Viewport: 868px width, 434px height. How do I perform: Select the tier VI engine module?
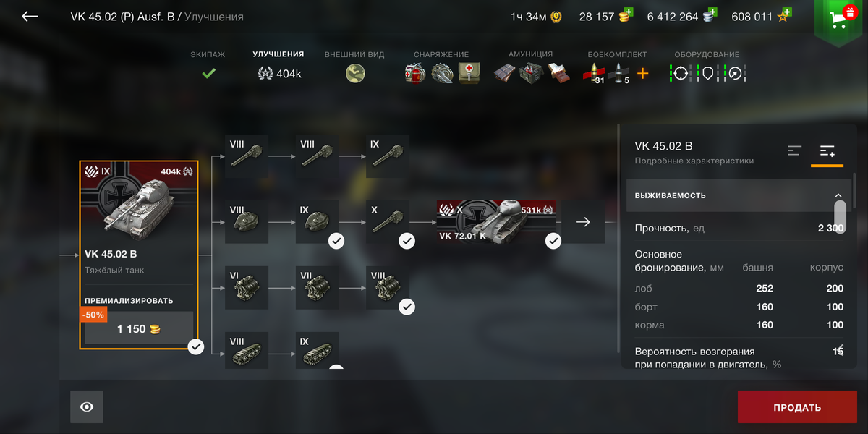[247, 288]
